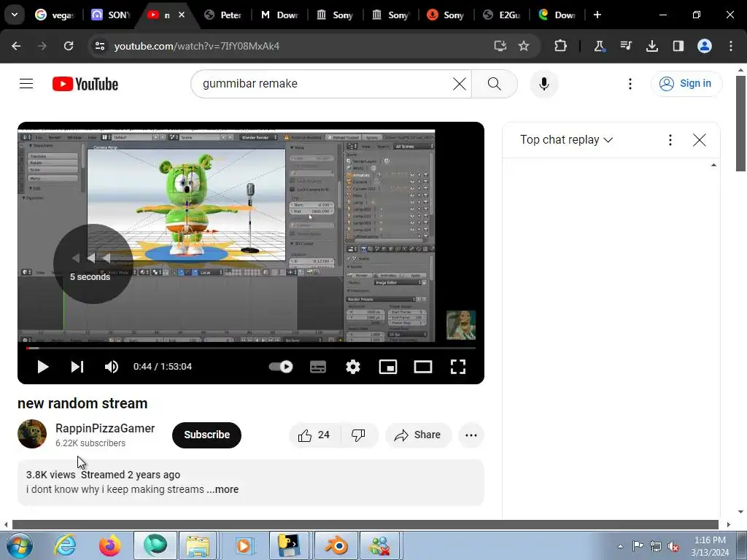
Task: Show hidden system tray icons
Action: click(x=620, y=546)
